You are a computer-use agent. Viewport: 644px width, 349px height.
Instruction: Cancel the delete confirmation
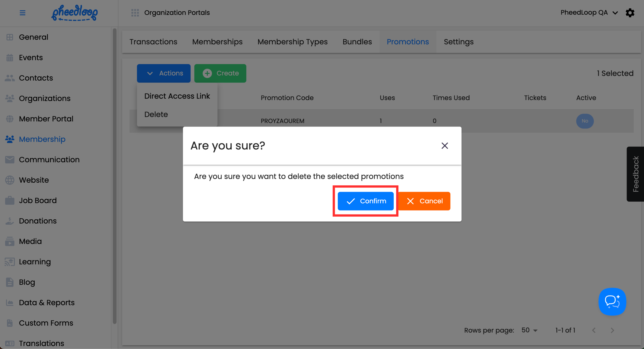(424, 201)
